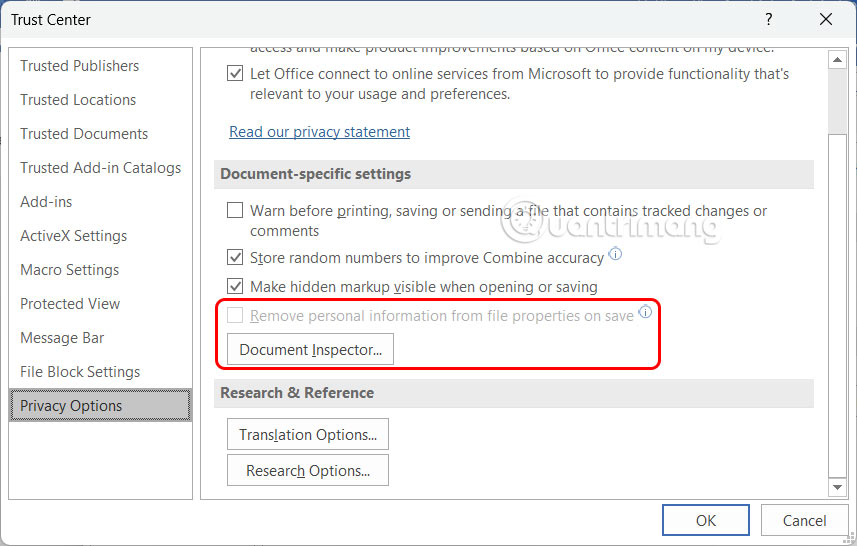Click the scrollbar down arrow
Screen dimensions: 857x546
838,487
